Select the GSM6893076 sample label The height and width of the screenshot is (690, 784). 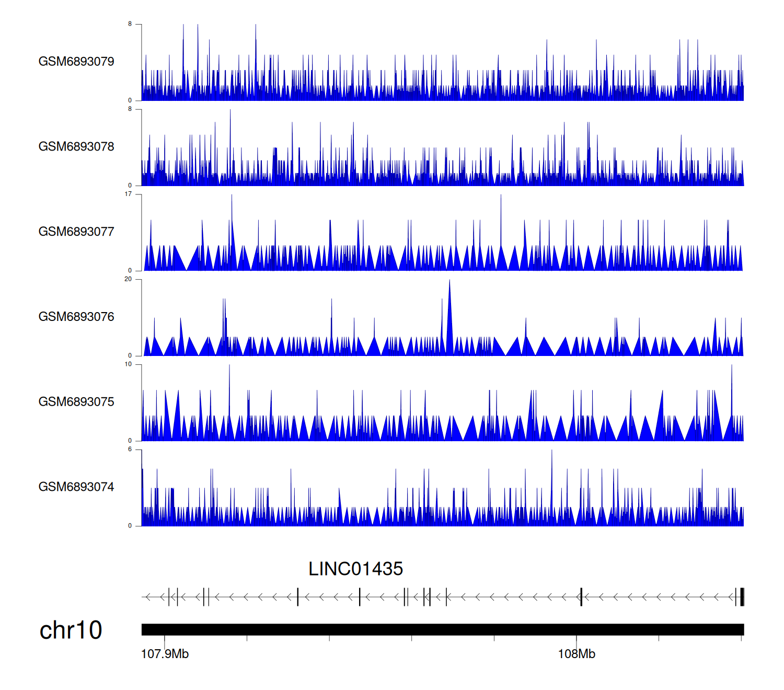coord(76,317)
